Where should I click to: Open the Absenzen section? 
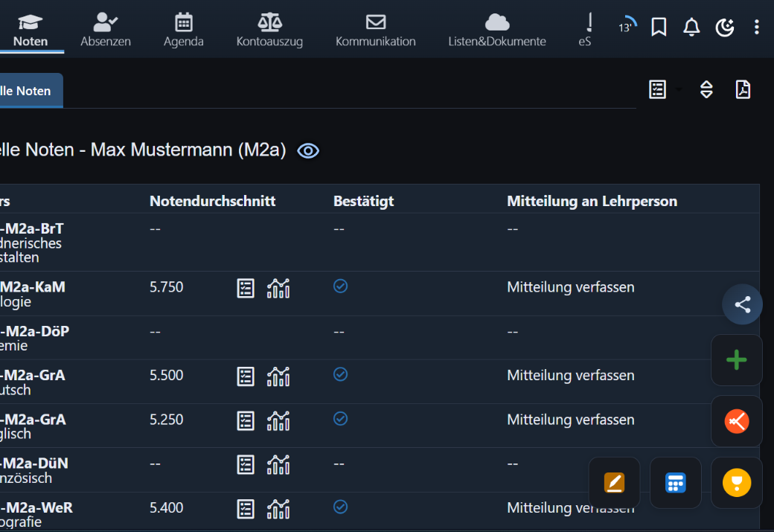[x=105, y=22]
